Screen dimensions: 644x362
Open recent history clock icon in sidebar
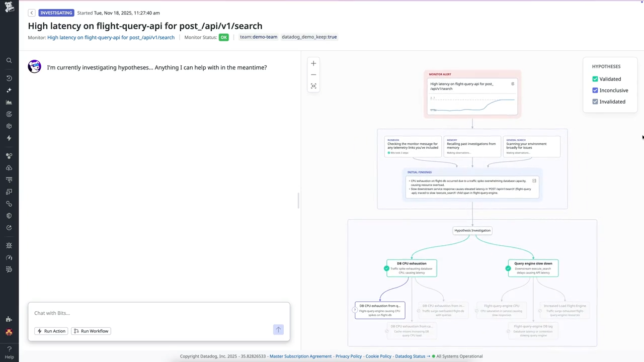(x=9, y=78)
